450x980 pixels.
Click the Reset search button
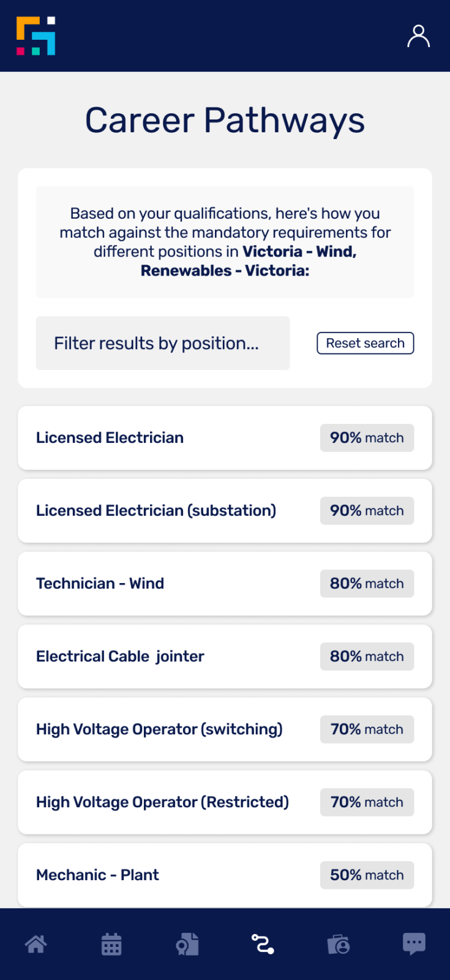[x=365, y=343]
